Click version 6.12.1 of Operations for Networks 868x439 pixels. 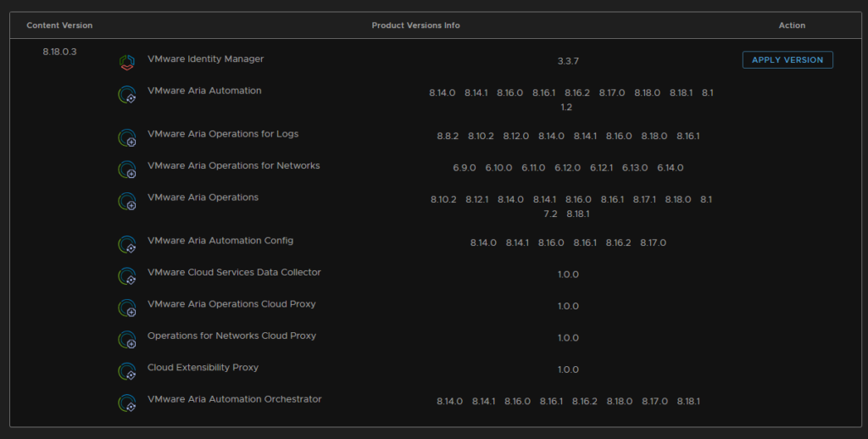(601, 168)
